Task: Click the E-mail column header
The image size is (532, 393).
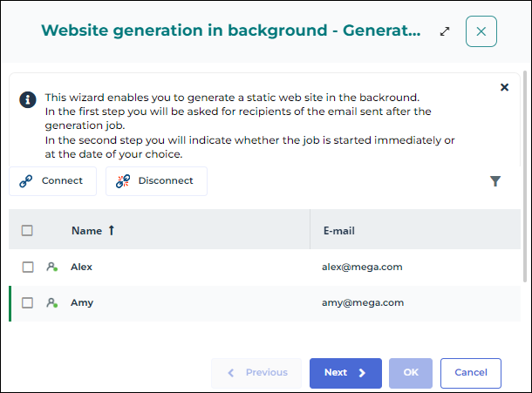Action: (x=338, y=231)
